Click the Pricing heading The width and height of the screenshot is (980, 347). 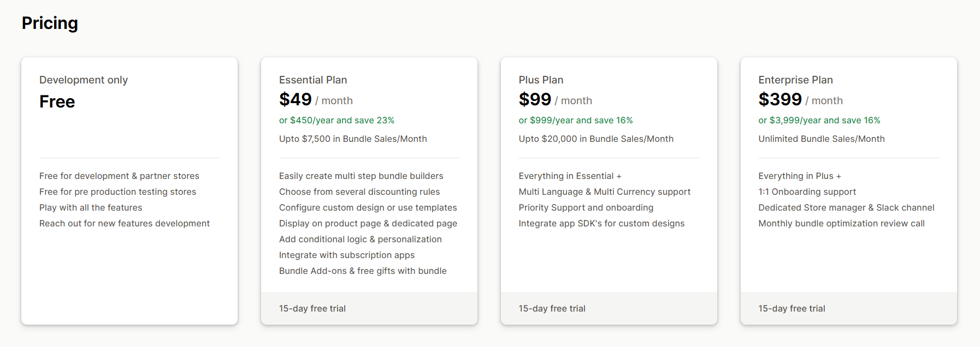pos(50,23)
